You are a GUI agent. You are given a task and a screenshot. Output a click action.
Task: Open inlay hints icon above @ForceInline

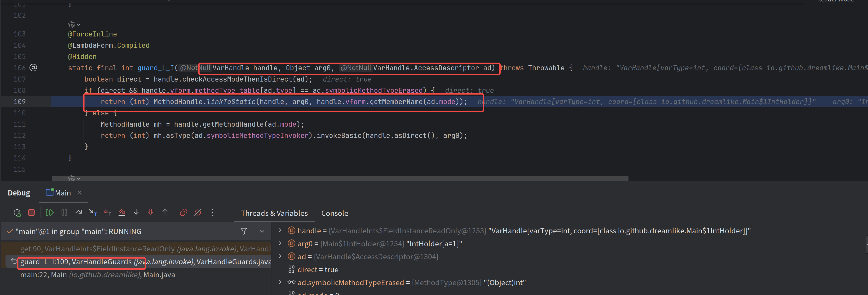tap(74, 24)
